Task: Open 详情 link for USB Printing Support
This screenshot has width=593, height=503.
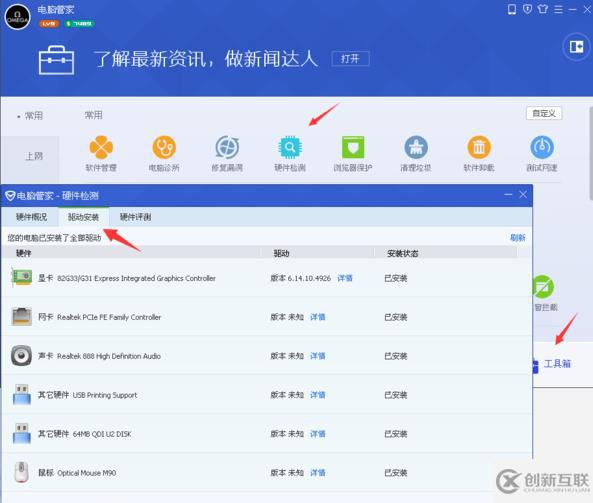Action: [x=318, y=395]
